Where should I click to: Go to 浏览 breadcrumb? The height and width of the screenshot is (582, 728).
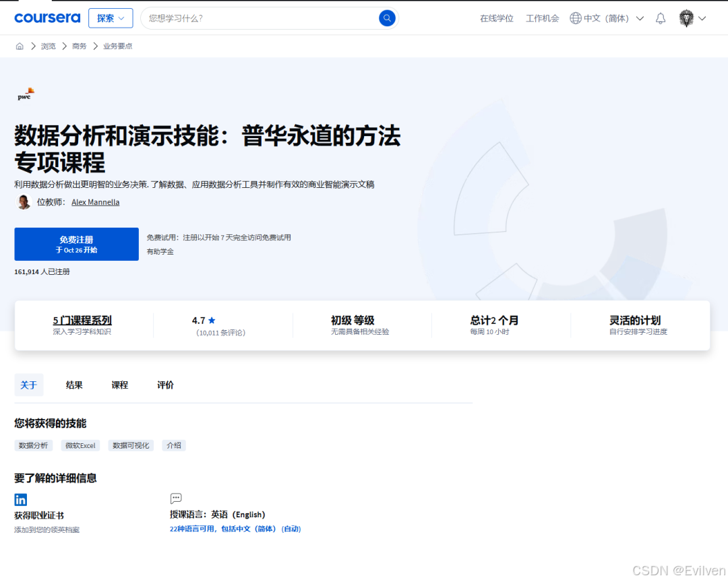coord(49,46)
